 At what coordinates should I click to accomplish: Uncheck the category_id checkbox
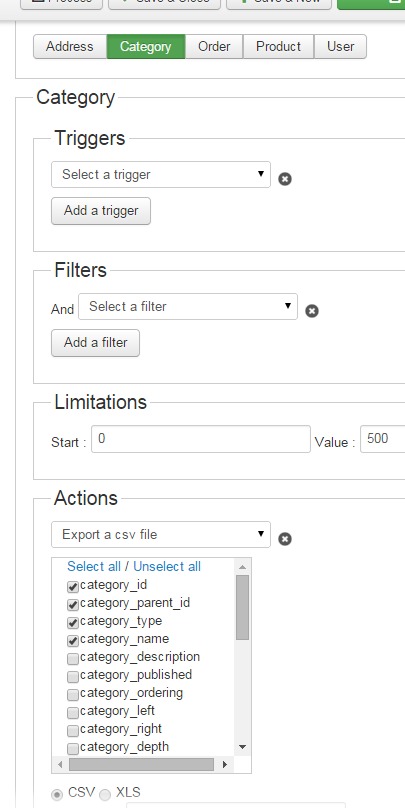73,587
